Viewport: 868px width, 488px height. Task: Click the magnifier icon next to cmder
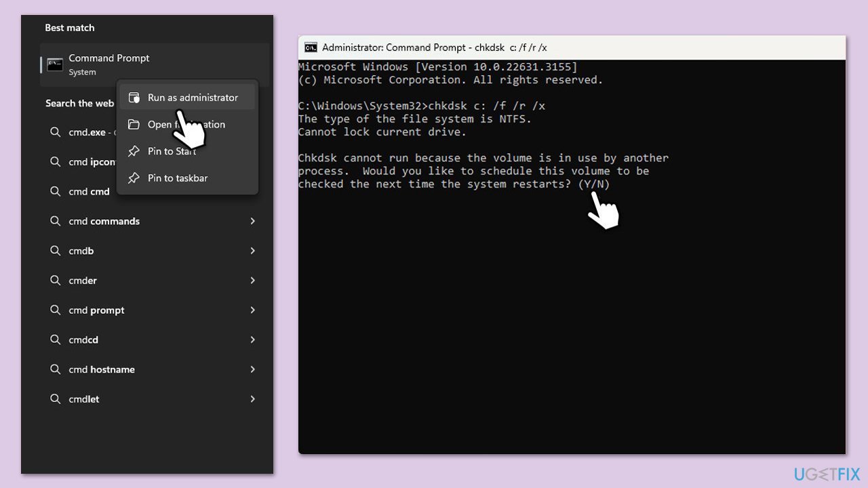tap(56, 281)
